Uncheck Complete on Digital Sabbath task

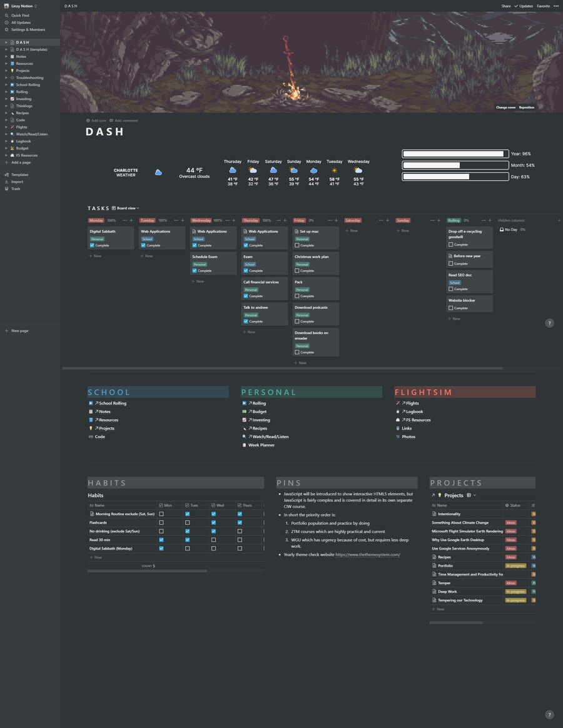tap(92, 245)
